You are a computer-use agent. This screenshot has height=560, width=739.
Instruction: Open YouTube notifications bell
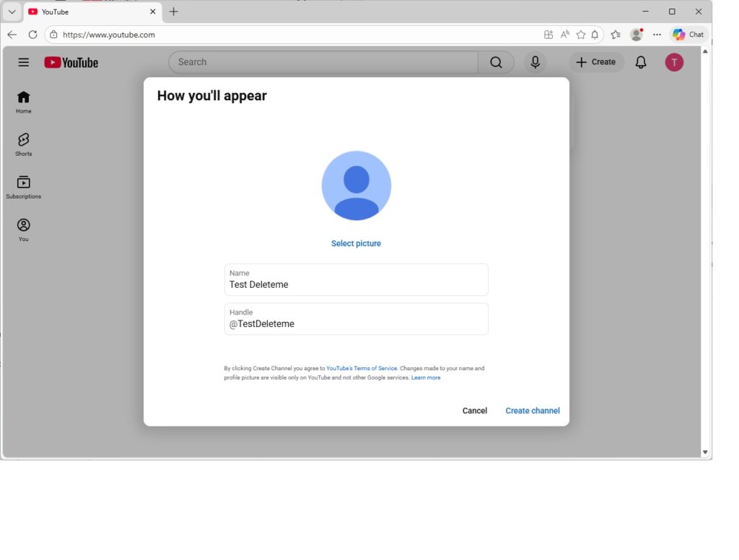640,62
